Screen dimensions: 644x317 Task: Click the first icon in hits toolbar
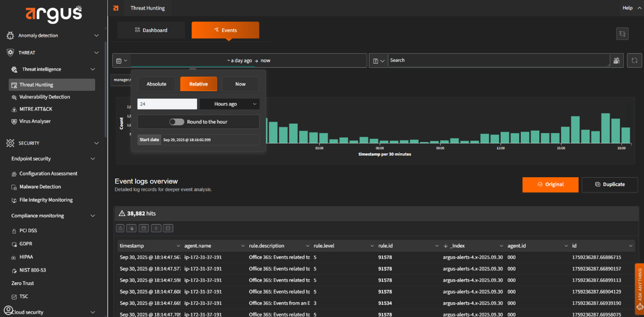click(x=120, y=228)
